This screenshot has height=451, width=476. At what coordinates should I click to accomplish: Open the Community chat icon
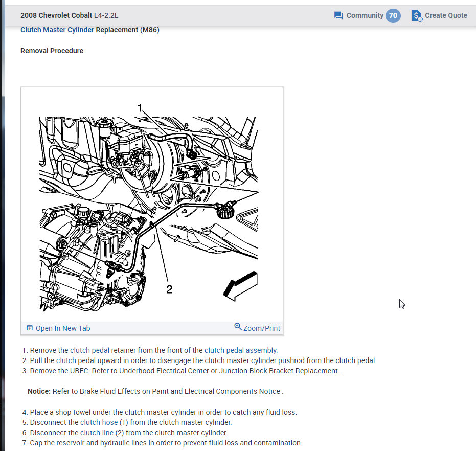tap(338, 15)
